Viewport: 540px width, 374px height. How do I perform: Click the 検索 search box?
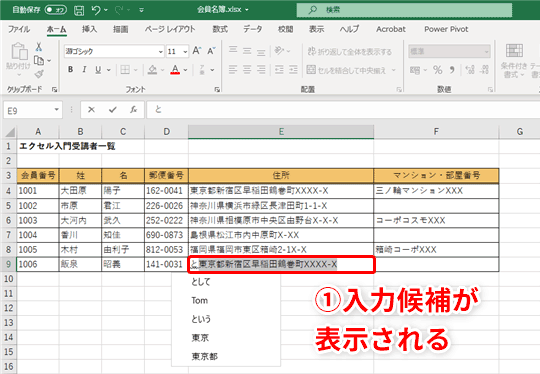click(x=404, y=10)
